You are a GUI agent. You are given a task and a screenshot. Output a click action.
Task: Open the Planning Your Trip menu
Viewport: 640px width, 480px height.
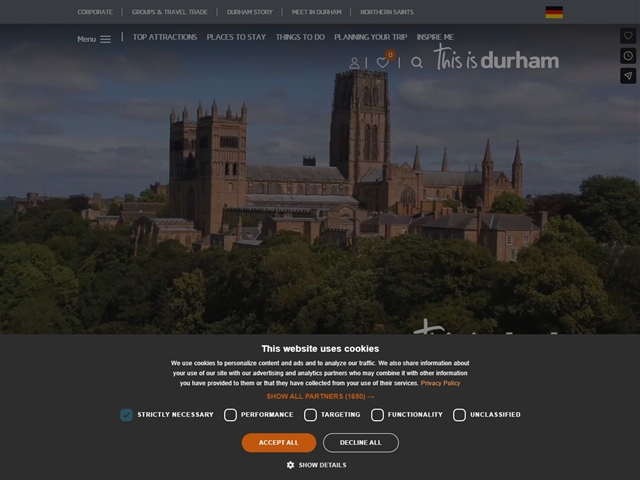371,37
